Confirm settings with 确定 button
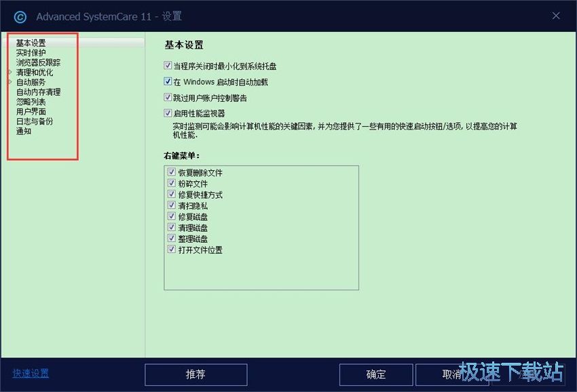The width and height of the screenshot is (577, 392). click(375, 374)
